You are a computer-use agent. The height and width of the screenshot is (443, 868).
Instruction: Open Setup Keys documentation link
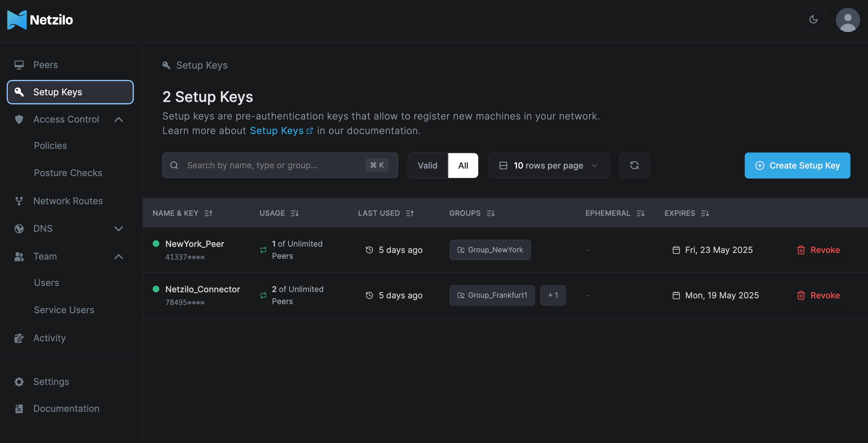pos(277,131)
